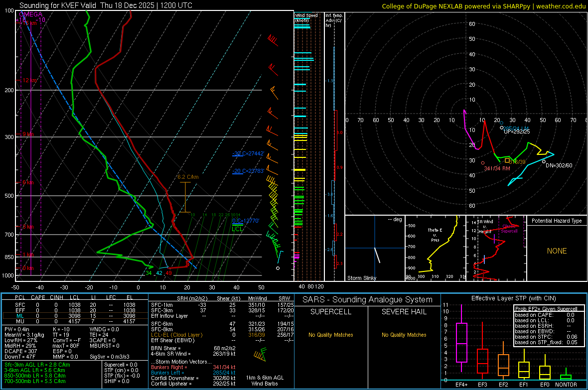Click the '1km & 6km AGL Wind Barbs' caption
The height and width of the screenshot is (390, 588).
coord(265,381)
